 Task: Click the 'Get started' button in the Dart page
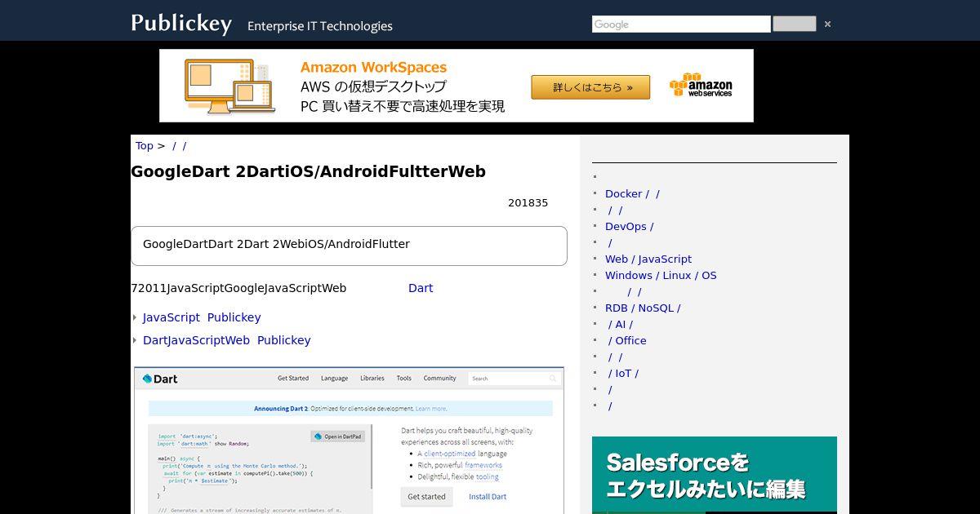point(426,496)
